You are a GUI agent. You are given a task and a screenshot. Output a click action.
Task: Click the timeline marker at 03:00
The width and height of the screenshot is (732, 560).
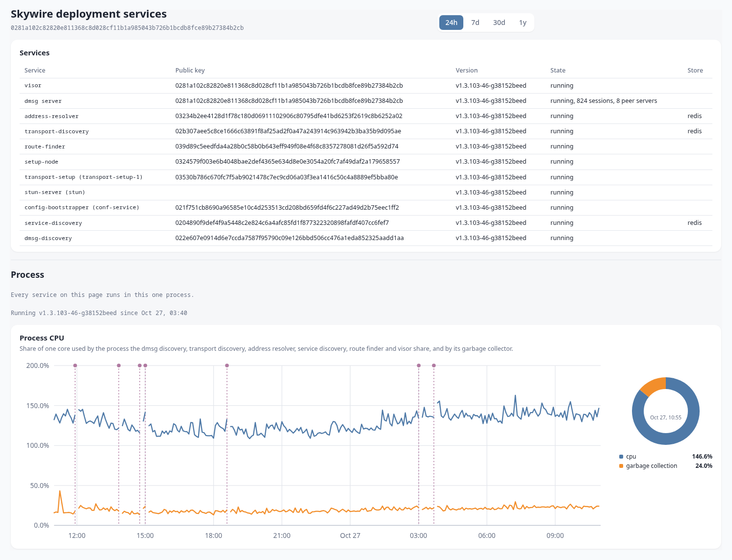click(419, 365)
